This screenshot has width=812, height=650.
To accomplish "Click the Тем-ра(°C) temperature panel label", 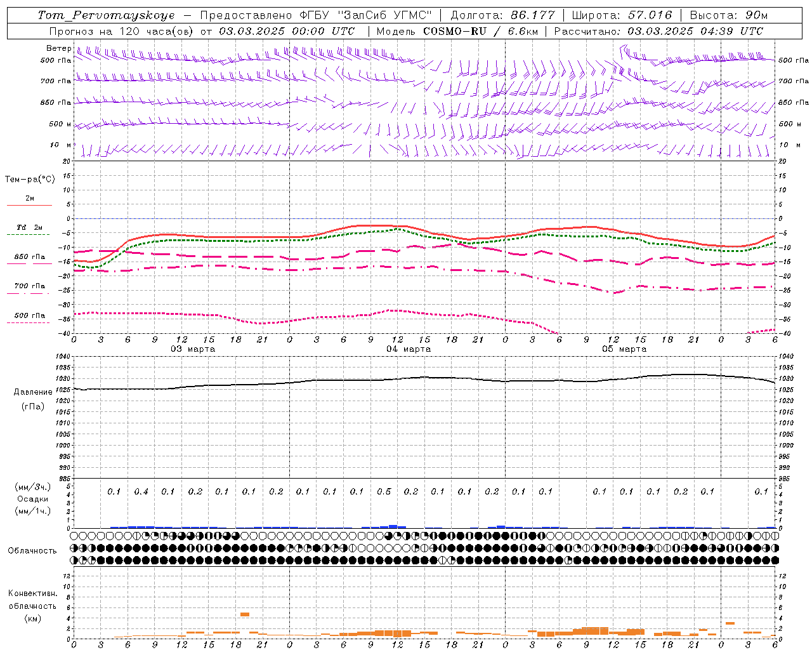I will pyautogui.click(x=30, y=179).
